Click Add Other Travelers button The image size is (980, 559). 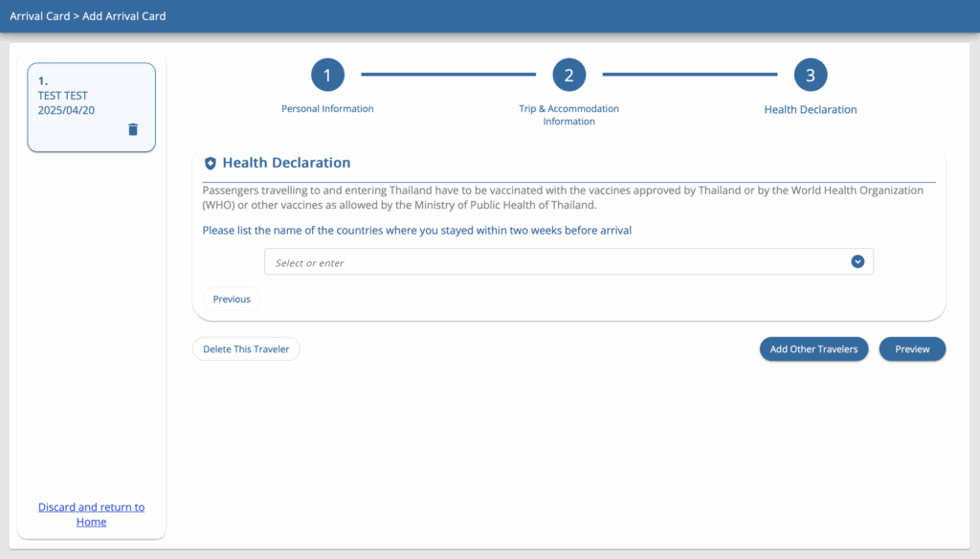pos(813,349)
